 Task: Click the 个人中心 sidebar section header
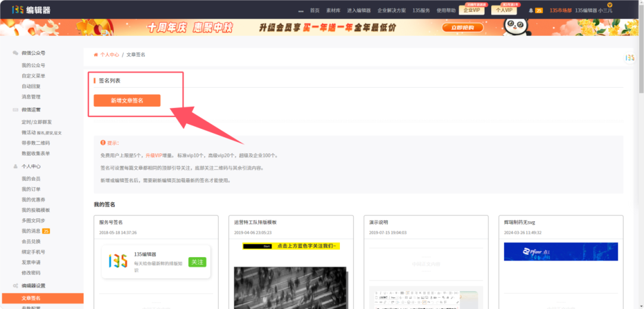31,166
